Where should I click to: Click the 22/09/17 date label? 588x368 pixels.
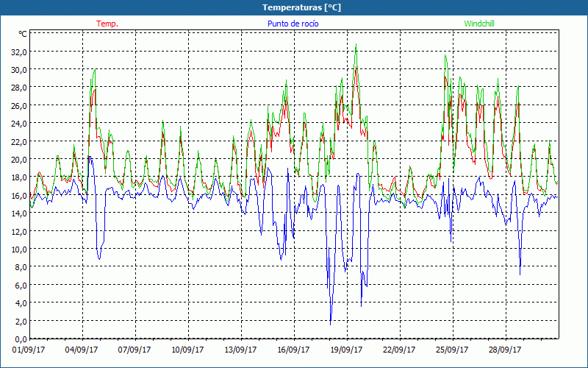pos(399,350)
